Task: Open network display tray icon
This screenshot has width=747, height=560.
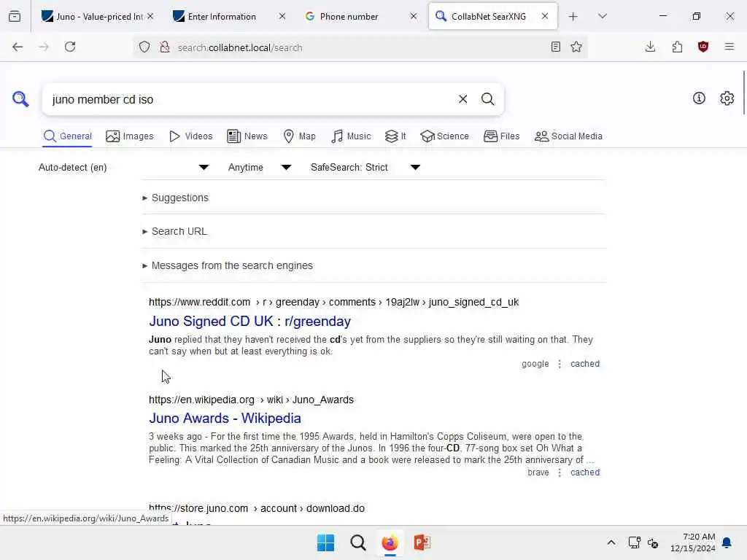Action: click(635, 542)
